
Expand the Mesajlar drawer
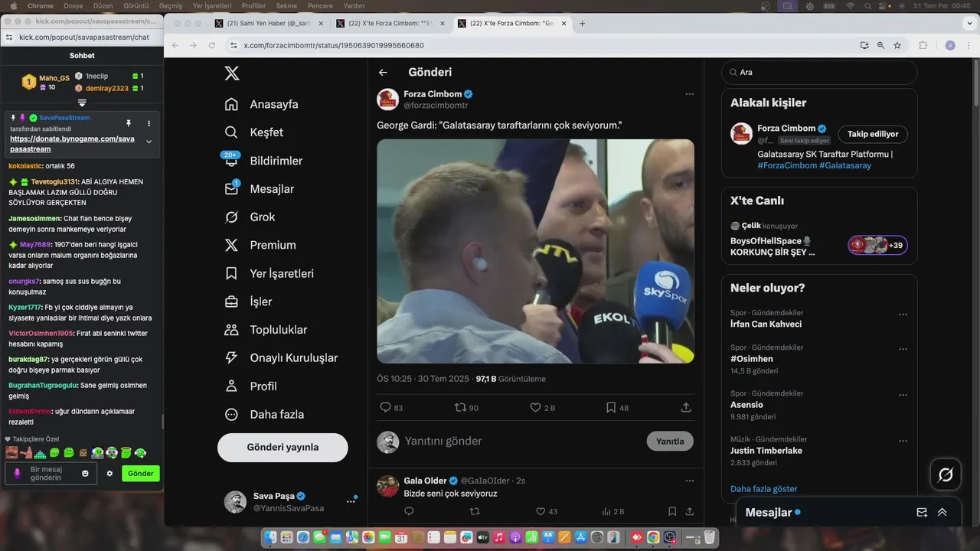pyautogui.click(x=942, y=513)
